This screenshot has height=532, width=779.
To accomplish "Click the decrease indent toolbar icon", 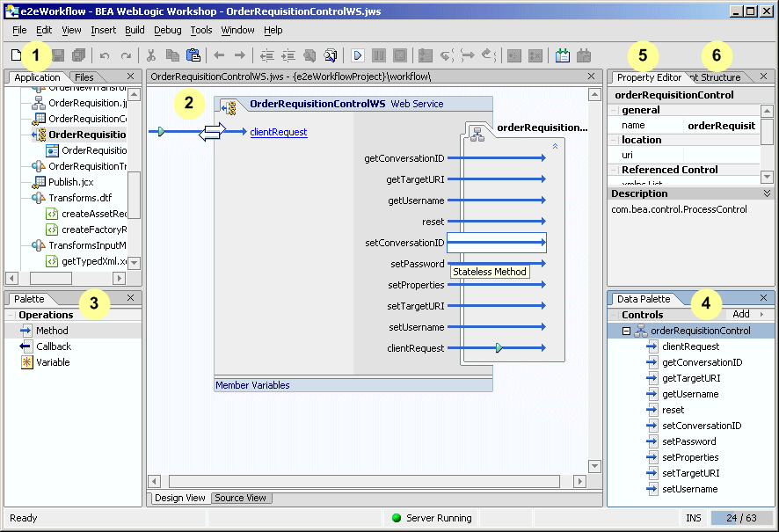I will [x=266, y=55].
